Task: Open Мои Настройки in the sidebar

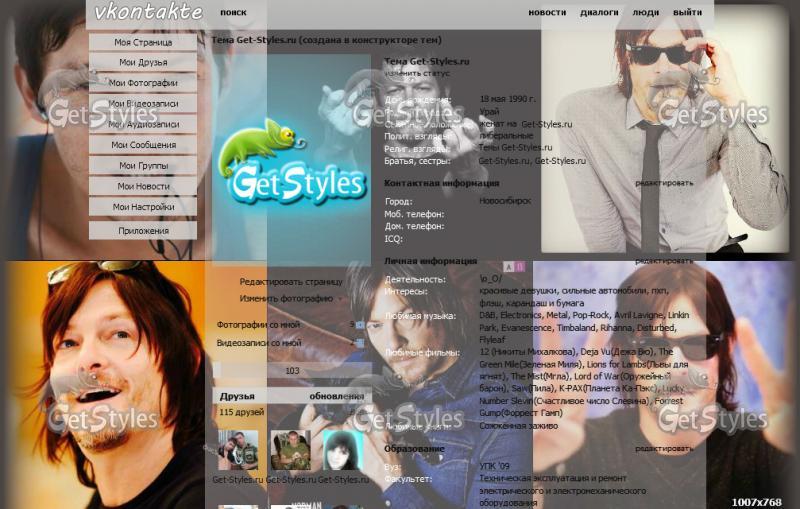Action: (x=143, y=207)
